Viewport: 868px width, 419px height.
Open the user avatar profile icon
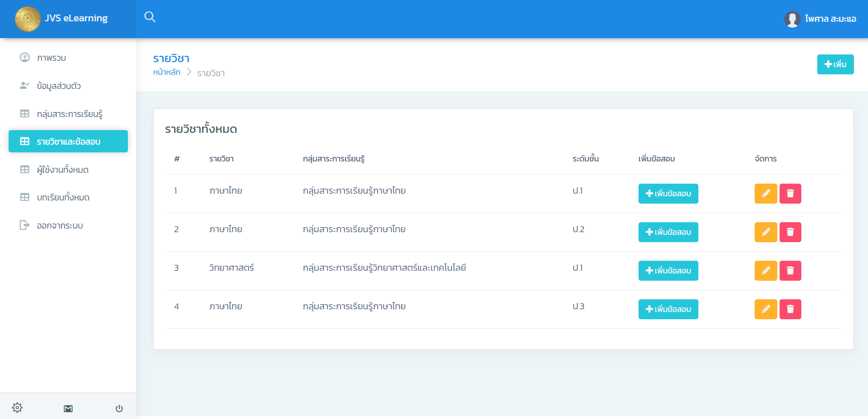click(792, 19)
